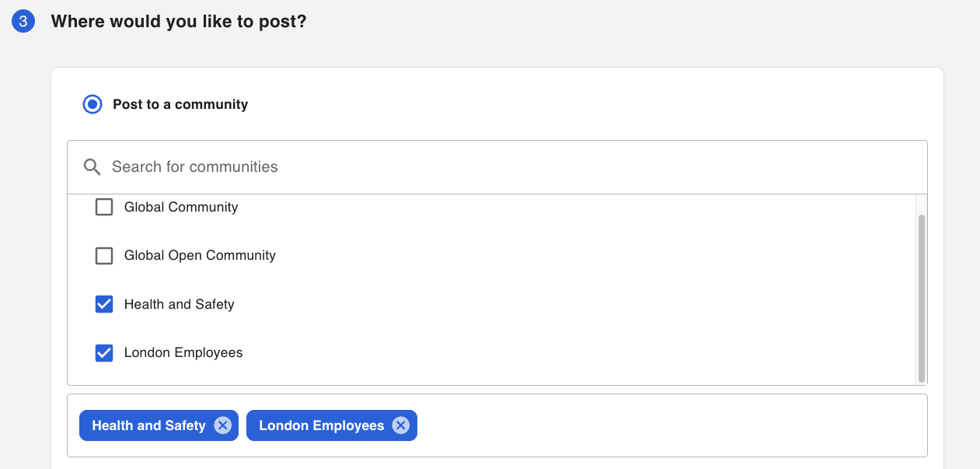
Task: Click the search magnifier icon
Action: tap(92, 167)
